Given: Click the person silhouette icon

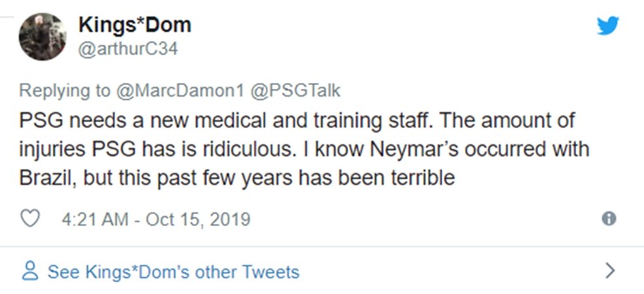Looking at the screenshot, I should tap(29, 271).
